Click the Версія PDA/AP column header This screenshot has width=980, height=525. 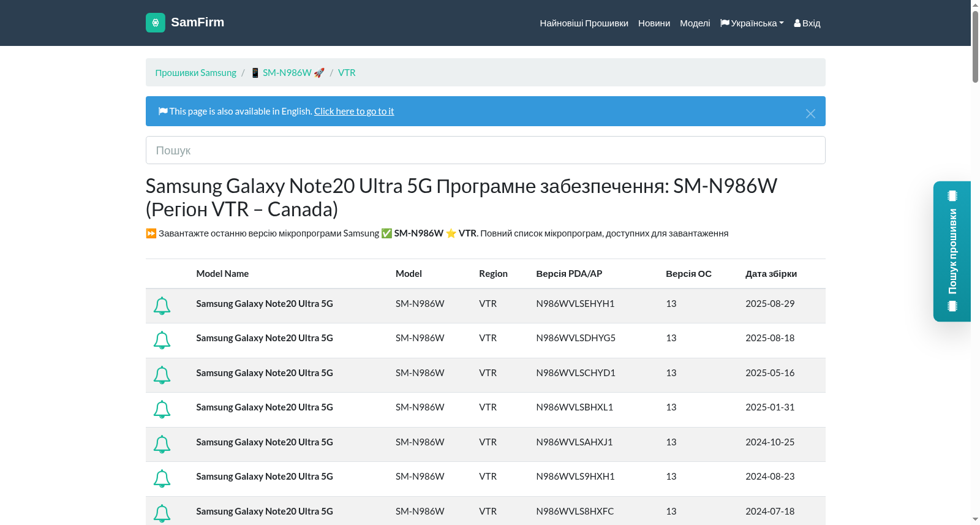point(569,274)
